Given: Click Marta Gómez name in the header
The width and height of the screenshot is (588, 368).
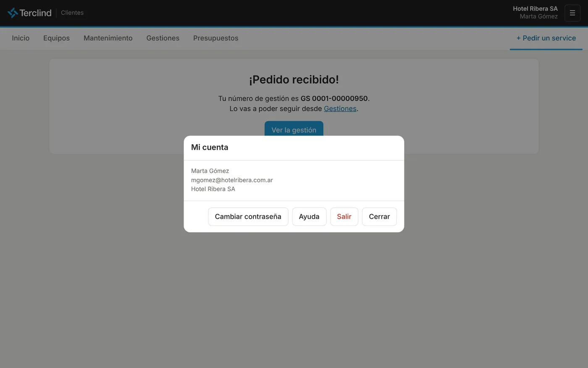Looking at the screenshot, I should tap(539, 16).
